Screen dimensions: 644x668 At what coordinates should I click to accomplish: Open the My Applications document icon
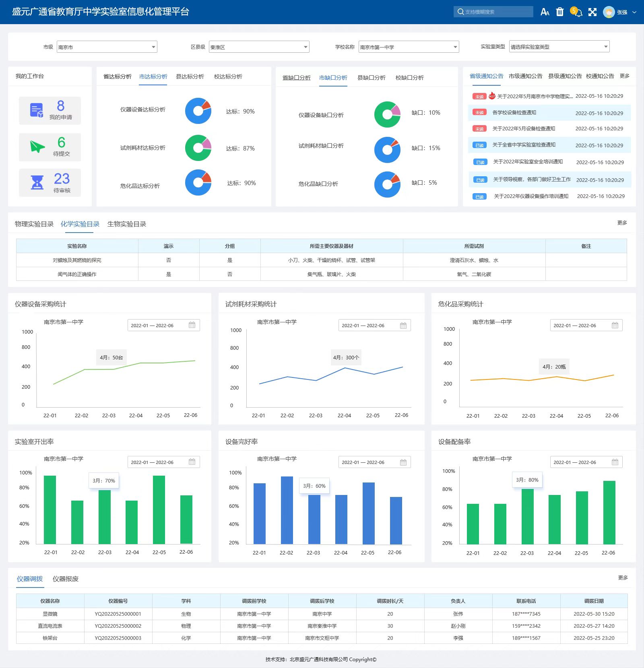[37, 110]
